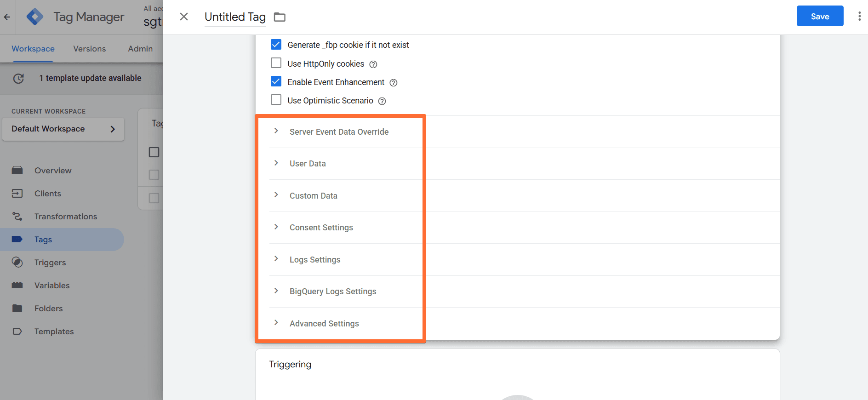Image resolution: width=868 pixels, height=400 pixels.
Task: Click help icon beside Enable Event Enhancement
Action: pos(394,83)
